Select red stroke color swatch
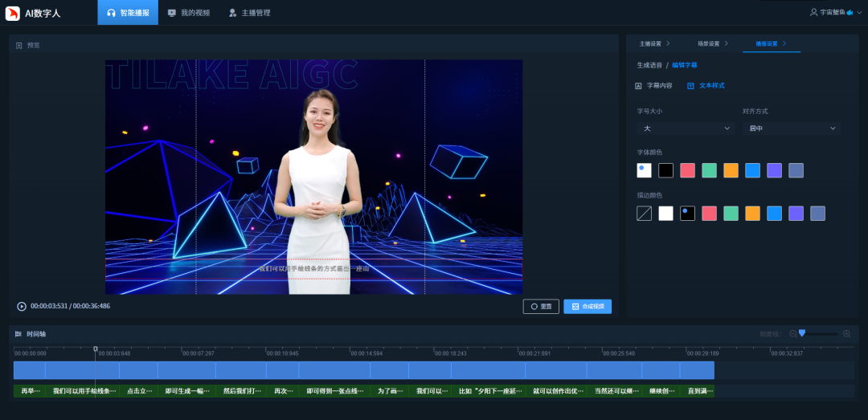This screenshot has width=868, height=420. coord(709,214)
